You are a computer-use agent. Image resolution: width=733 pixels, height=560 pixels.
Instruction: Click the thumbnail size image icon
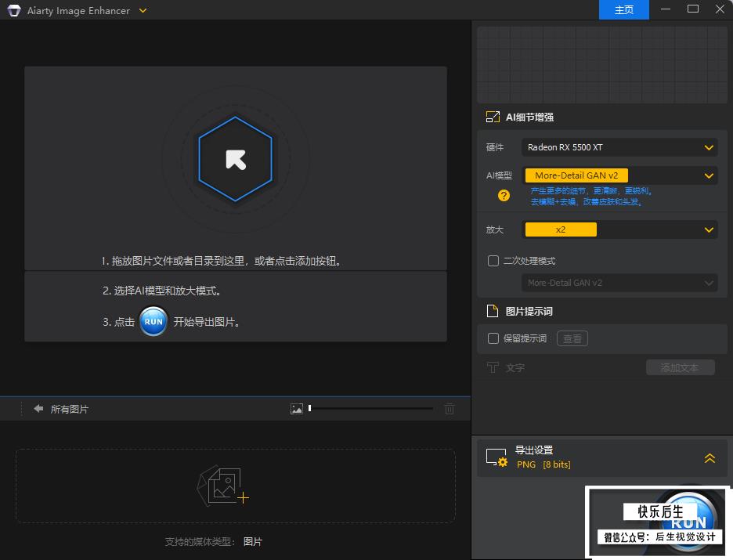[296, 409]
